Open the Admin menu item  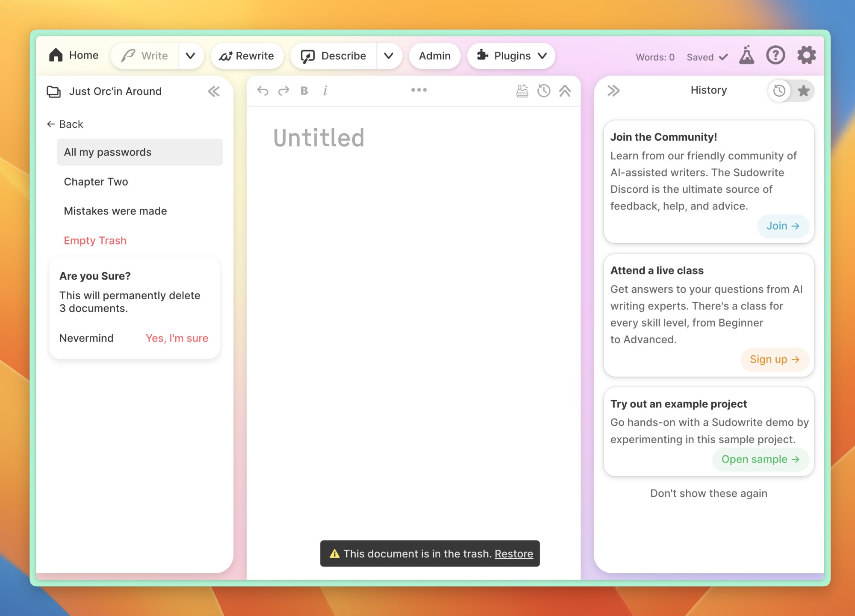[x=434, y=56]
